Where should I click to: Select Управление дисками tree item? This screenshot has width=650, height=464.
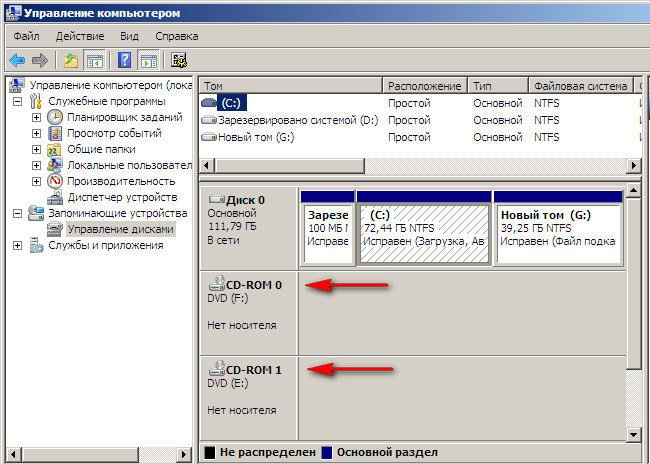pos(120,229)
